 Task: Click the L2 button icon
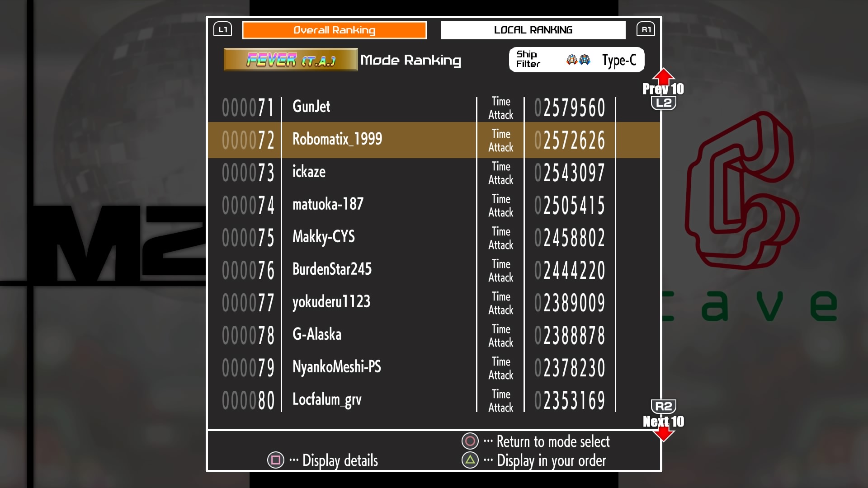point(663,103)
